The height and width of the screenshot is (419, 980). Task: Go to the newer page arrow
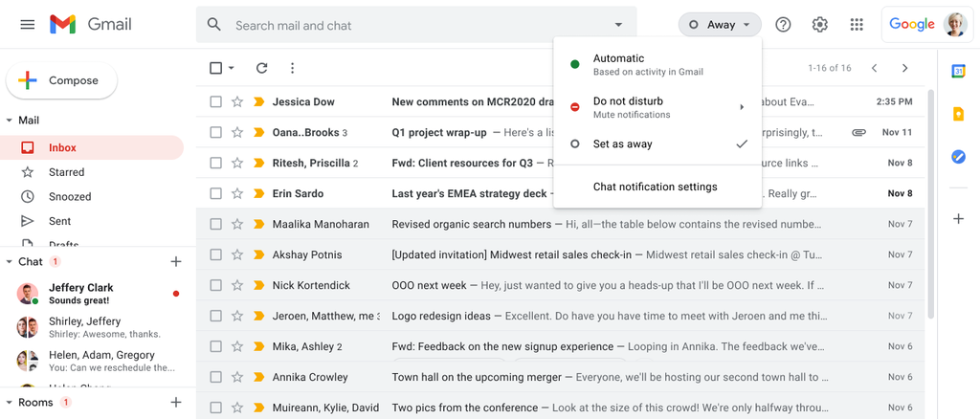[875, 68]
